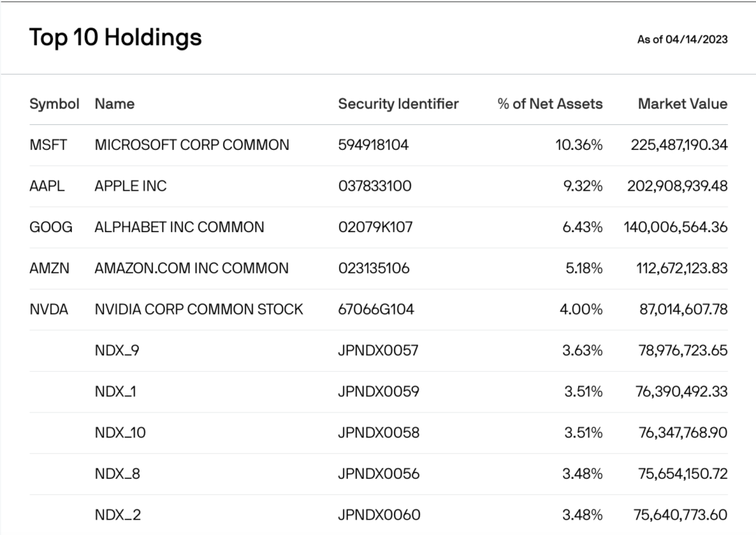Select the JPNDX0060 identifier

click(x=379, y=514)
